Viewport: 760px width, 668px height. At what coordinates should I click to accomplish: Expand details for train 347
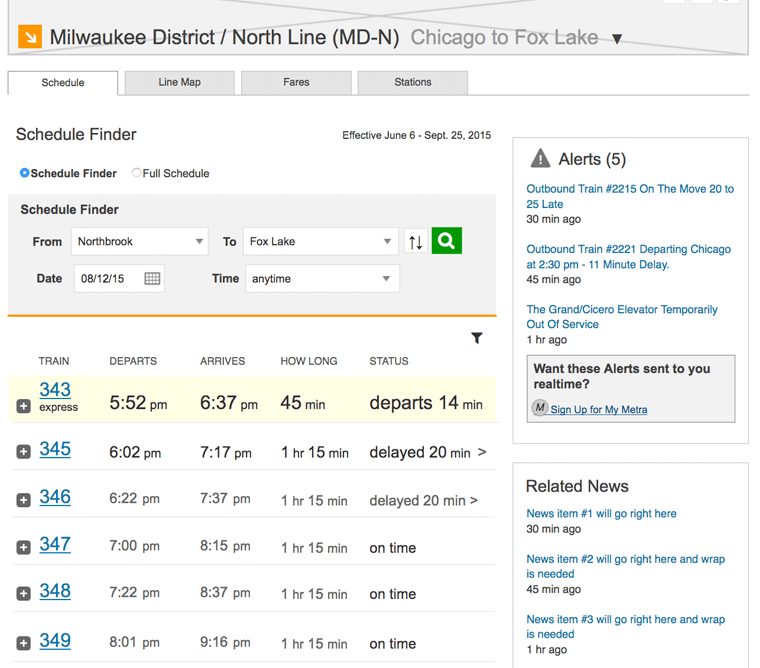(x=23, y=547)
